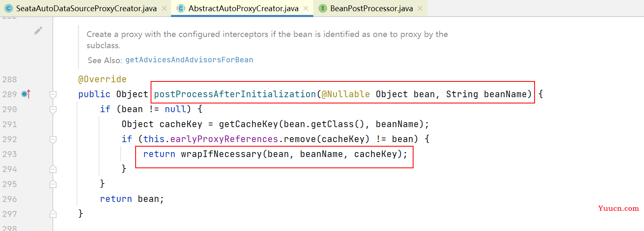This screenshot has height=231, width=644.
Task: Click the pencil edit doc icon in gutter
Action: coord(38,30)
